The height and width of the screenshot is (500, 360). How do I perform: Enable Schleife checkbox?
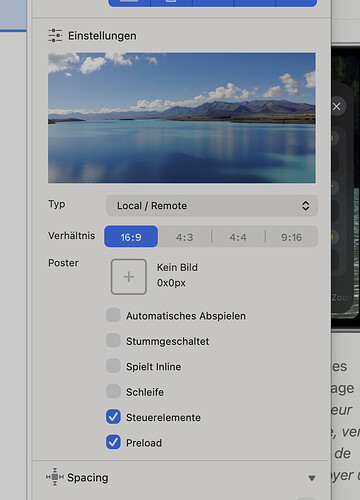[x=113, y=391]
